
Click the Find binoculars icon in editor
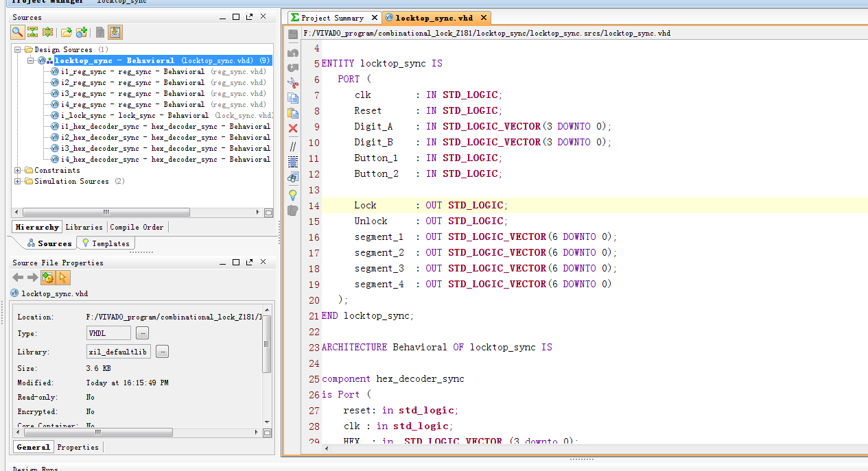(293, 177)
